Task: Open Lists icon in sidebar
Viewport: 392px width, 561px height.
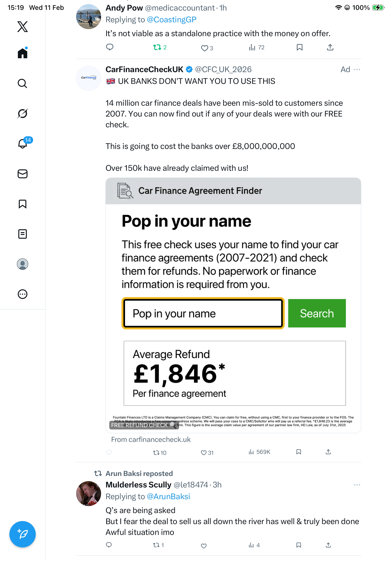Action: (23, 234)
